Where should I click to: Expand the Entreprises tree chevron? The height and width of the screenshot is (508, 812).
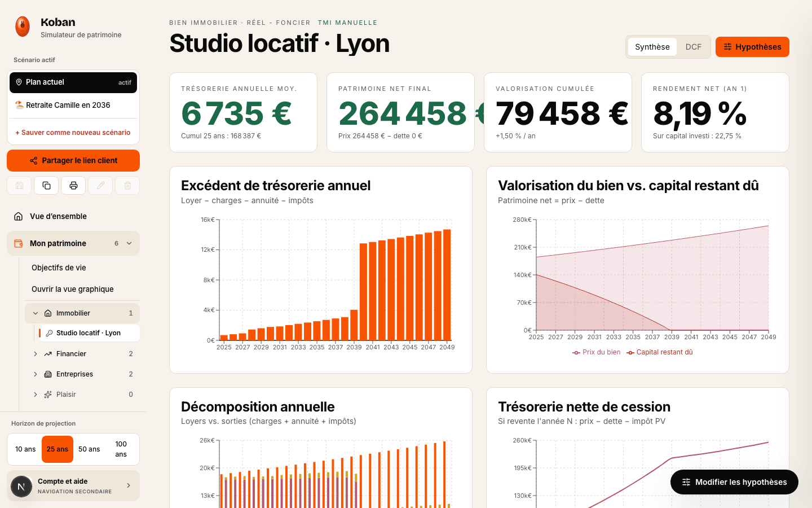36,374
